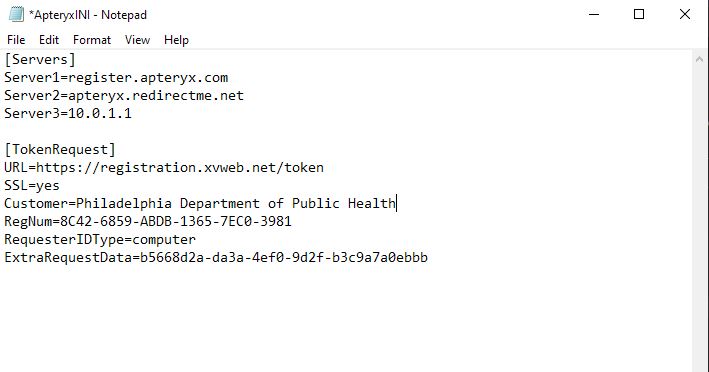The width and height of the screenshot is (709, 372).
Task: Place cursor in the [Servers] line
Action: tap(40, 59)
